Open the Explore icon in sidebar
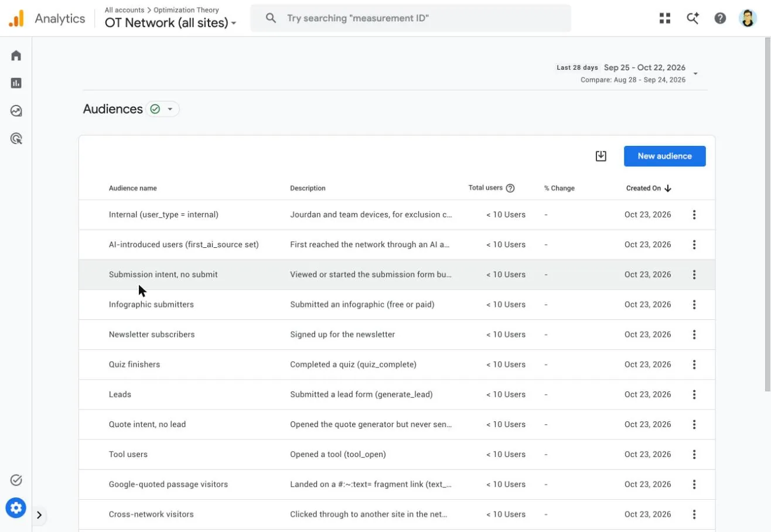The image size is (771, 532). [16, 111]
